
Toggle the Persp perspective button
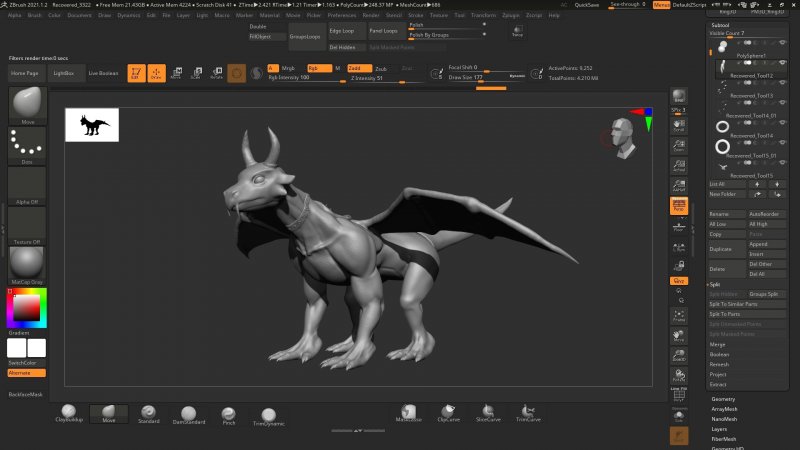pos(679,206)
